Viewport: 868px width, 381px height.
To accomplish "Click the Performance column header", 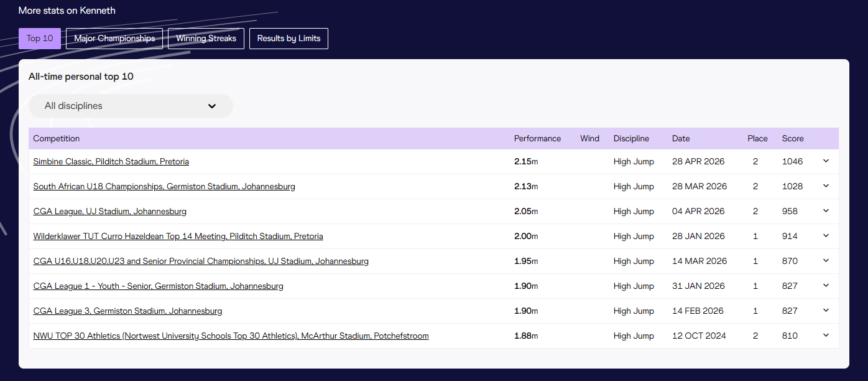I will point(537,138).
